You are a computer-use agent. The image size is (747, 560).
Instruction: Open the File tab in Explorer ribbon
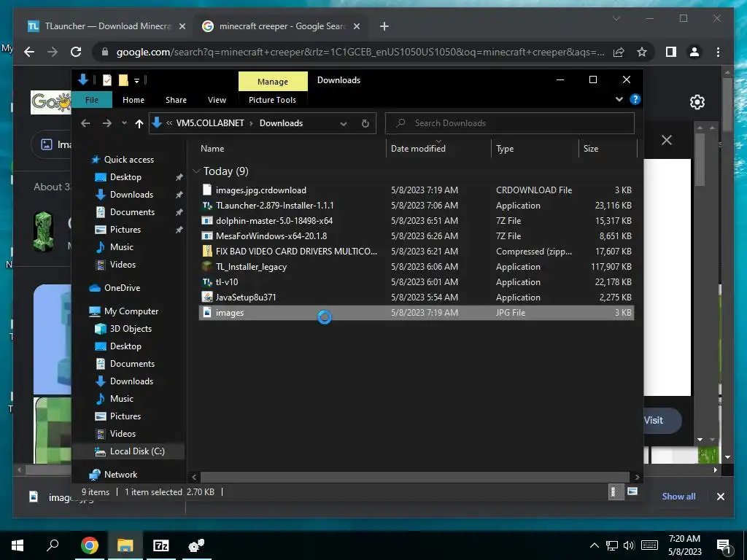92,100
